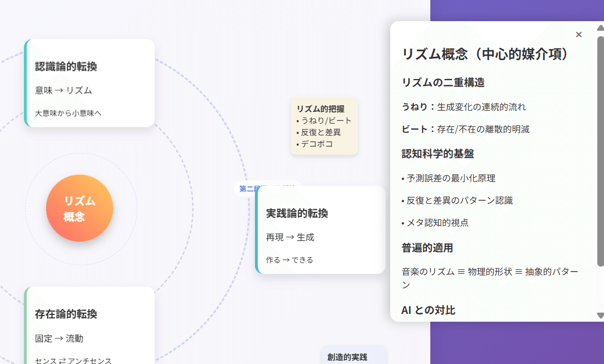Click 作る → できる text
The image size is (604, 364).
(x=289, y=260)
